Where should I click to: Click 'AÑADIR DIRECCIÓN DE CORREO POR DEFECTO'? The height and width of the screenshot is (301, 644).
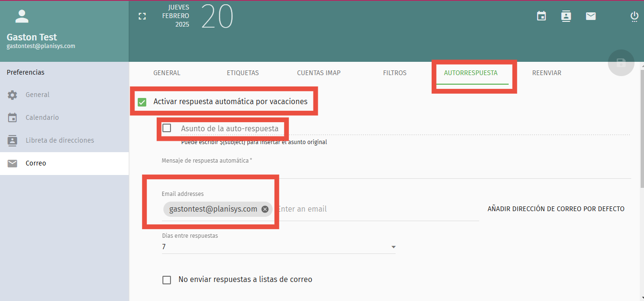coord(556,208)
